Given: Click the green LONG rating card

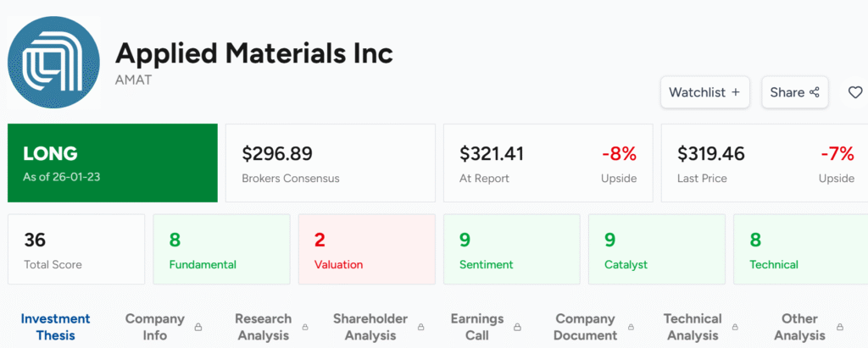Looking at the screenshot, I should [113, 163].
